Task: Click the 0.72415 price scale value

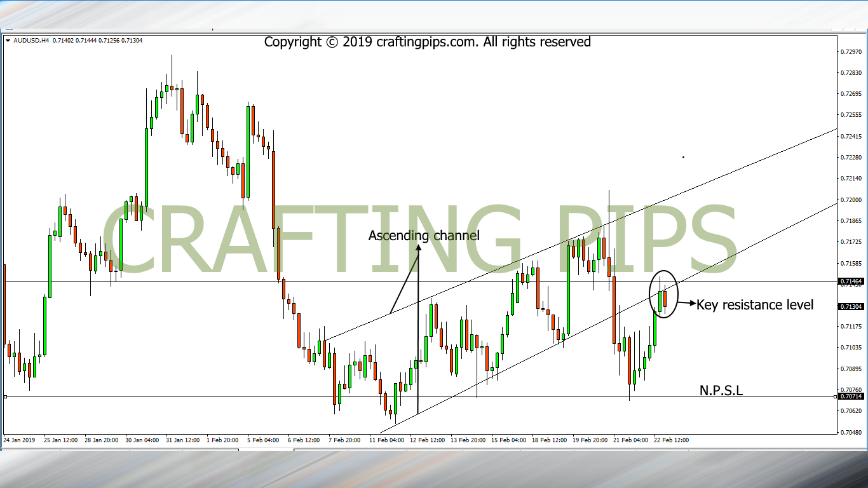Action: coord(851,136)
